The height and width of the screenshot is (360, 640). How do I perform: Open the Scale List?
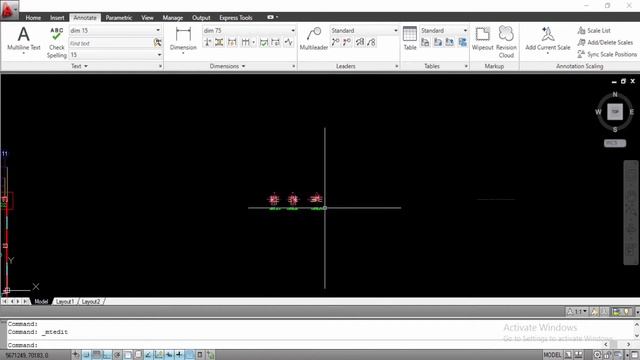pos(594,31)
